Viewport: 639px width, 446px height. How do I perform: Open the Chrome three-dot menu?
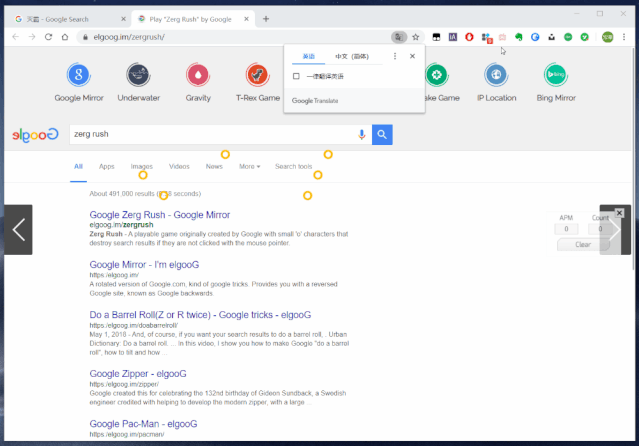624,37
